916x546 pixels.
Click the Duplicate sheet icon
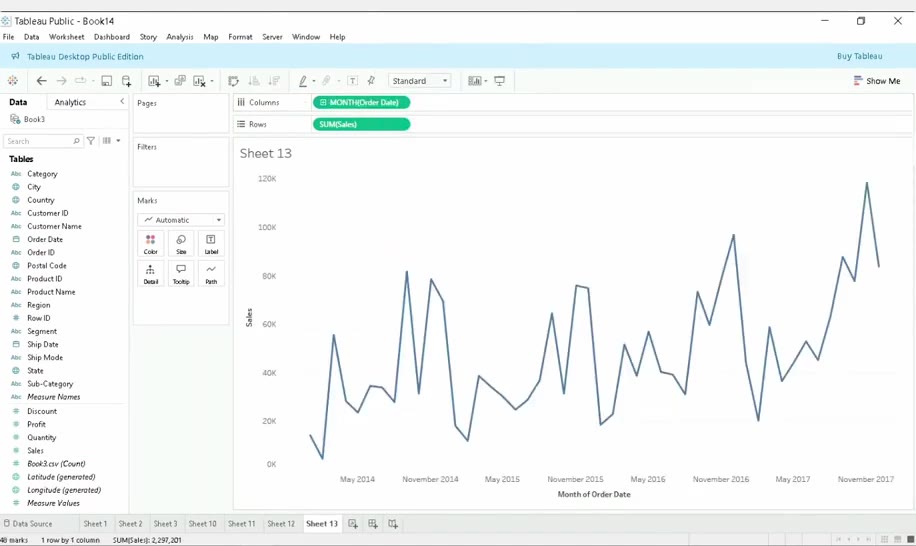tap(180, 81)
